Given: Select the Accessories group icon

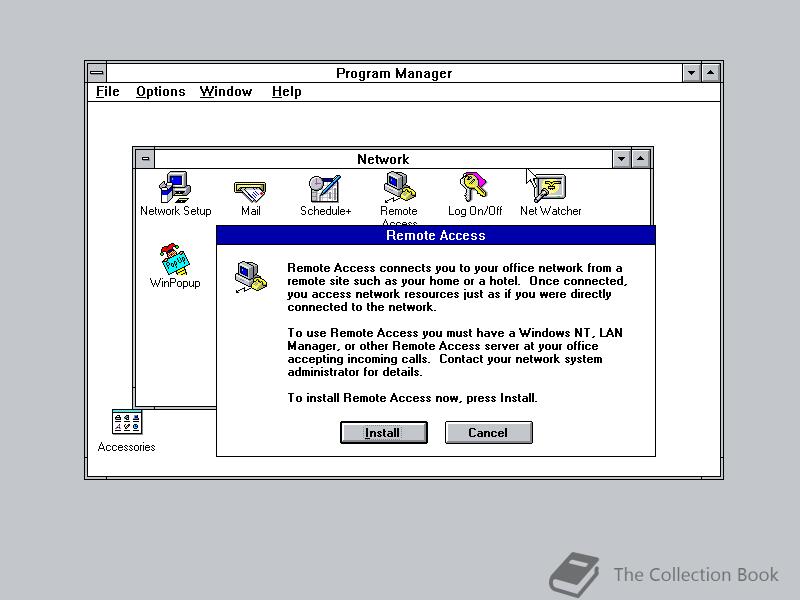Looking at the screenshot, I should pyautogui.click(x=127, y=422).
